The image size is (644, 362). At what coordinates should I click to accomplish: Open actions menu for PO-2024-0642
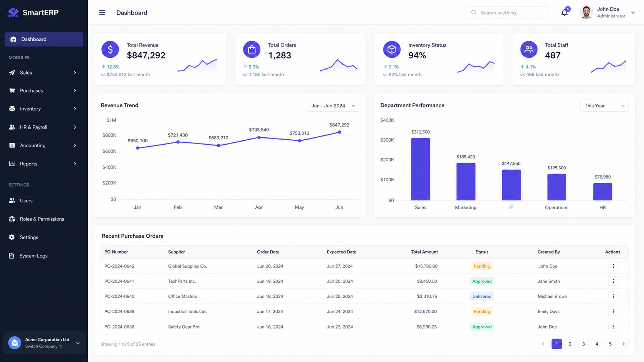click(613, 266)
